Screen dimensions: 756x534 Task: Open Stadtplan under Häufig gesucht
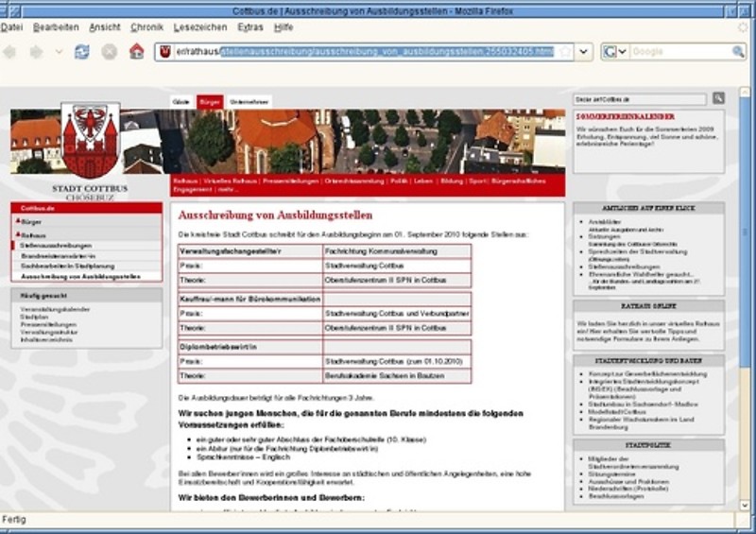[34, 317]
